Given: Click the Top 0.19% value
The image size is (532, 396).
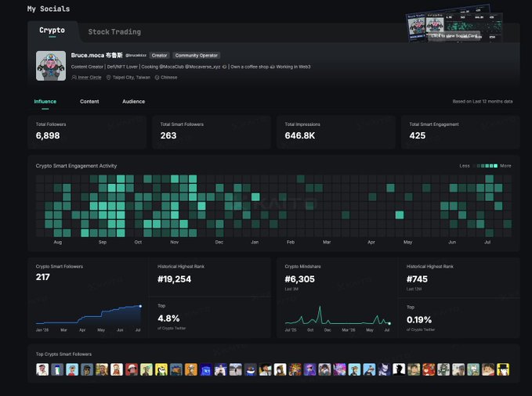Looking at the screenshot, I should click(419, 320).
